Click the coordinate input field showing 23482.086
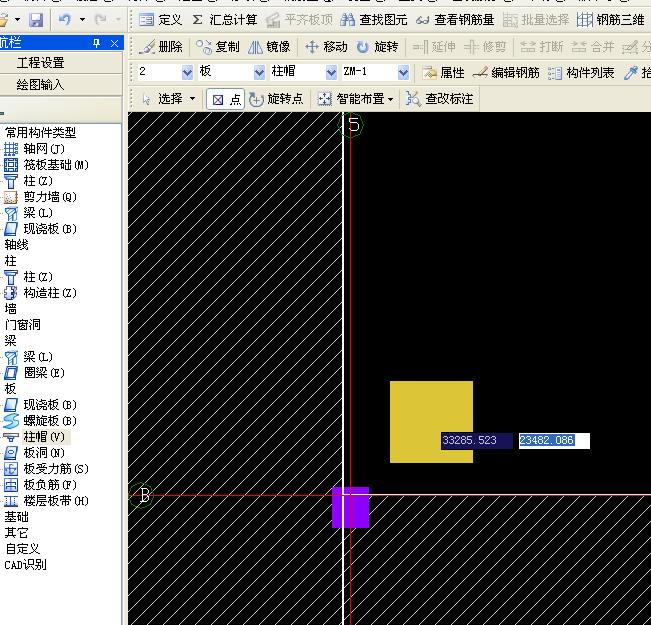The image size is (651, 625). (x=553, y=441)
